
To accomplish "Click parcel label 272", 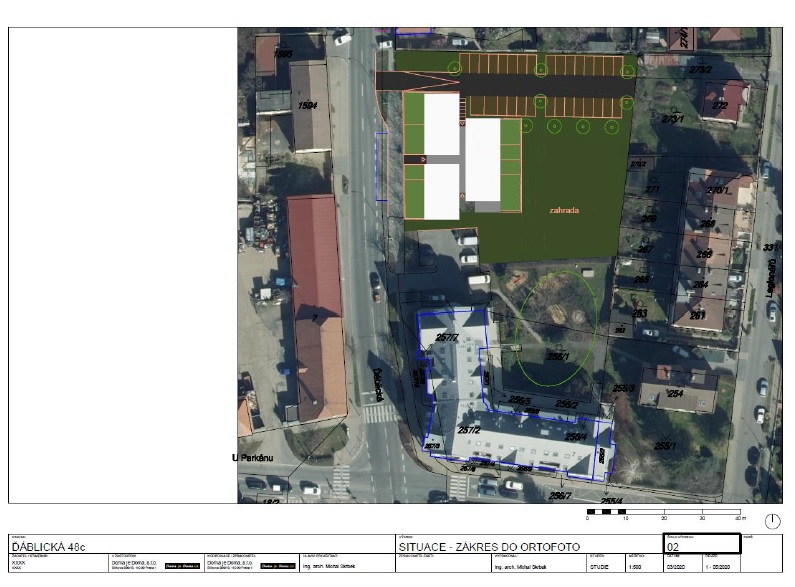I will click(719, 105).
